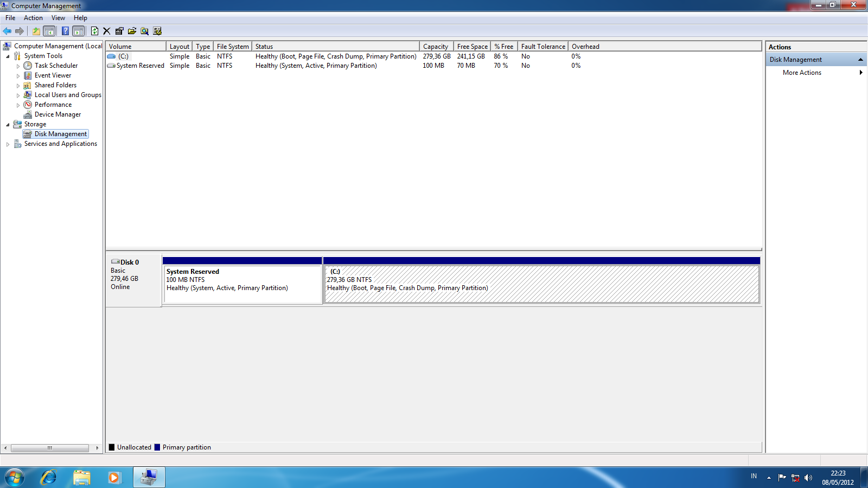Image resolution: width=868 pixels, height=488 pixels.
Task: Click the green Refresh icon in toolbar
Action: click(x=94, y=31)
